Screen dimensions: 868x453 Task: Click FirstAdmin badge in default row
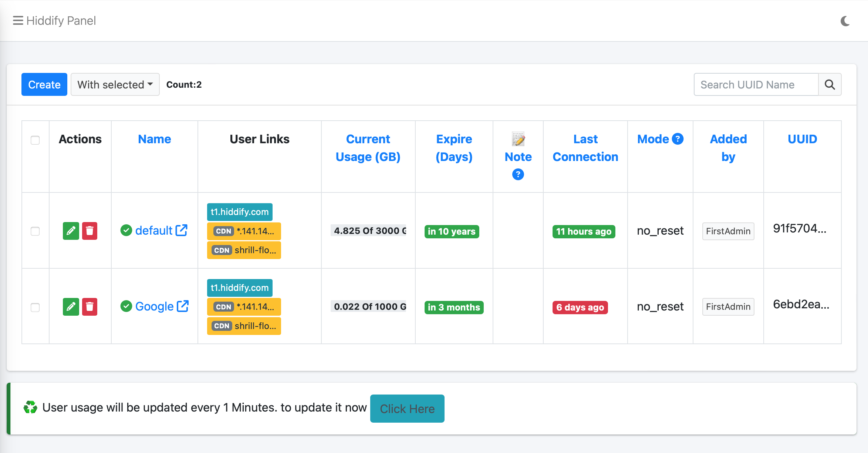point(728,231)
